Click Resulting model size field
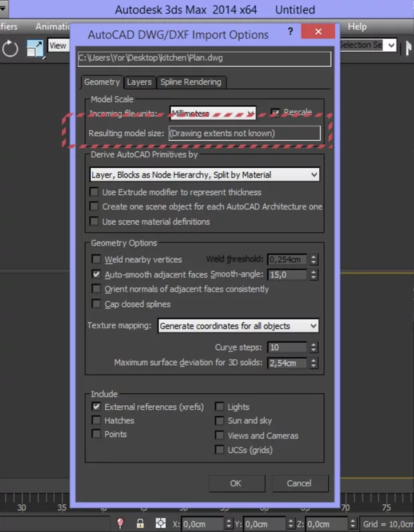 [x=244, y=134]
